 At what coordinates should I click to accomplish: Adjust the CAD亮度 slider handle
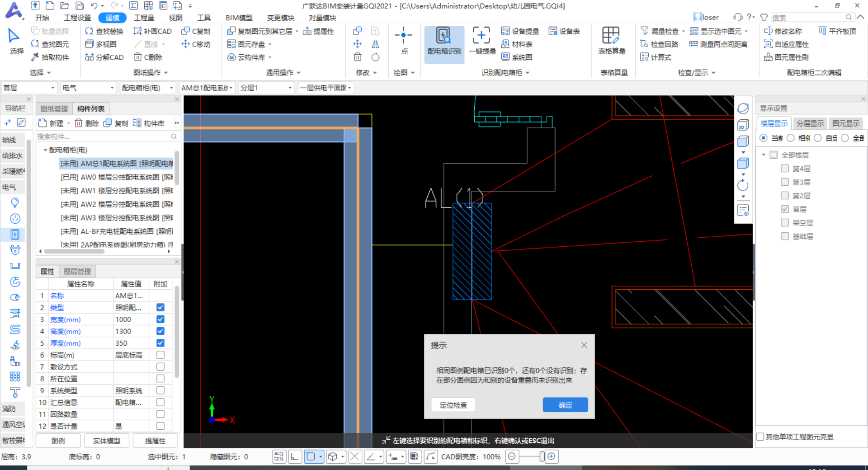click(x=542, y=456)
